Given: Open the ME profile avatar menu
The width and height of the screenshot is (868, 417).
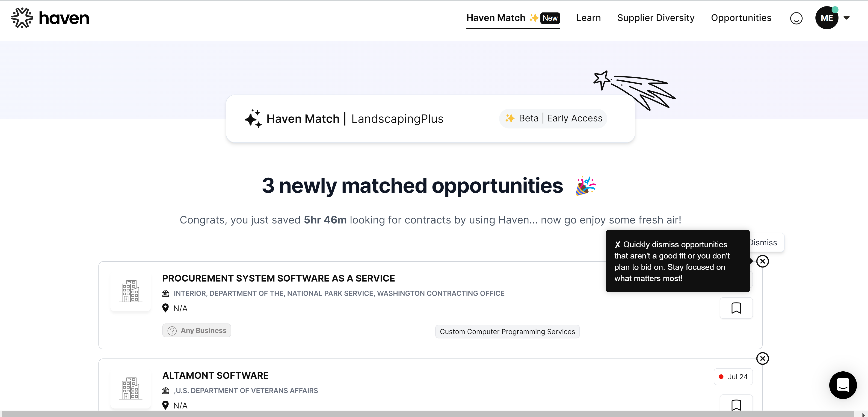Looking at the screenshot, I should (827, 18).
